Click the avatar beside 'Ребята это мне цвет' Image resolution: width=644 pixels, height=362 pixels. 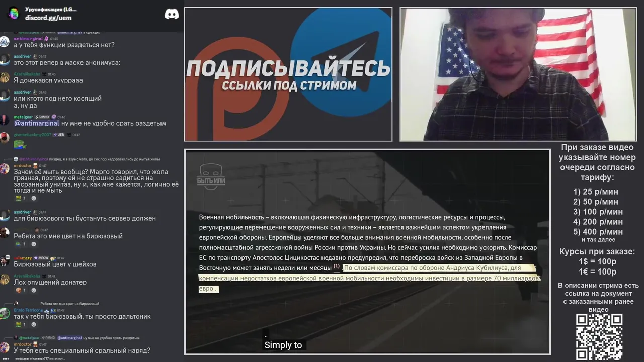click(5, 233)
